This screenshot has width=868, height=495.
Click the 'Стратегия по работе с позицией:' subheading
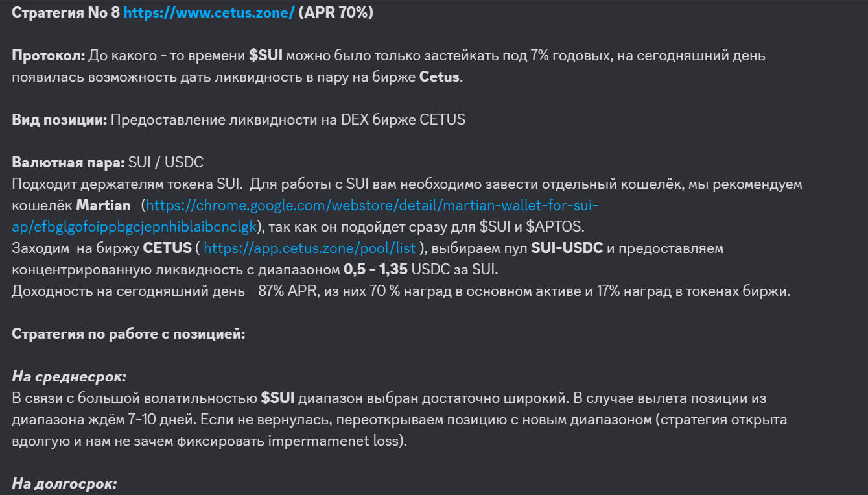[x=129, y=334]
